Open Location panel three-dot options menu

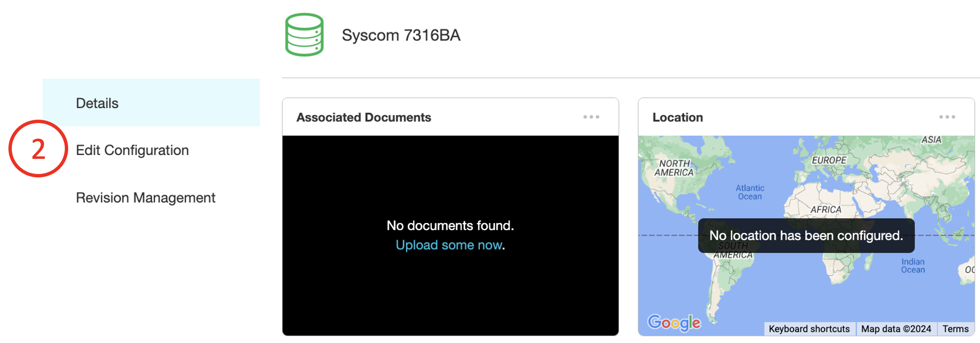pyautogui.click(x=947, y=117)
